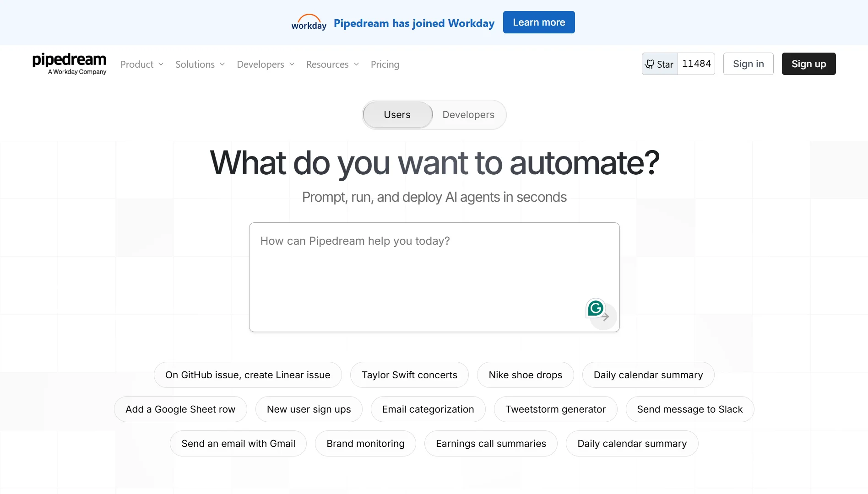
Task: Choose the Earnings call summaries suggestion
Action: 491,444
